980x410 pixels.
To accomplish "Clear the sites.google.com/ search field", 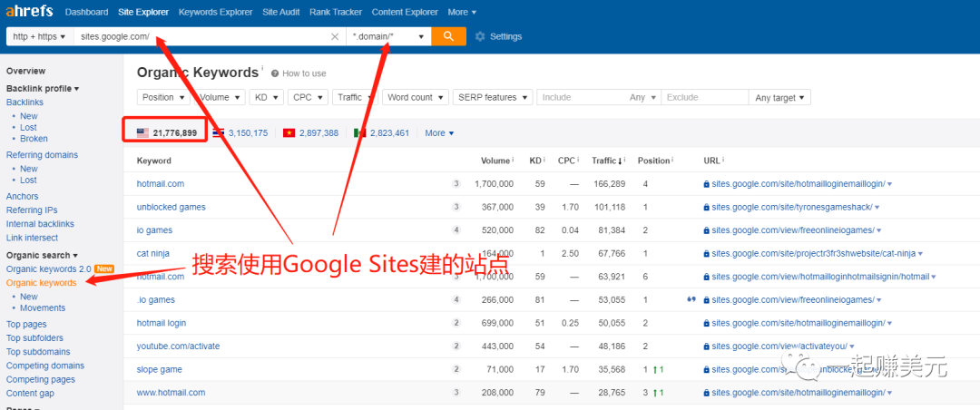I will [x=335, y=36].
